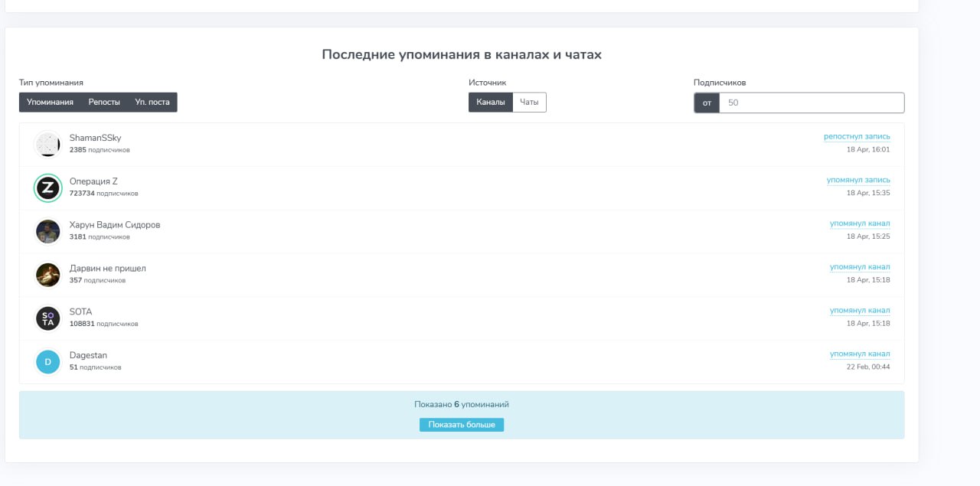Image resolution: width=980 pixels, height=486 pixels.
Task: Open Дарвин не пришел channel avatar
Action: 47,275
